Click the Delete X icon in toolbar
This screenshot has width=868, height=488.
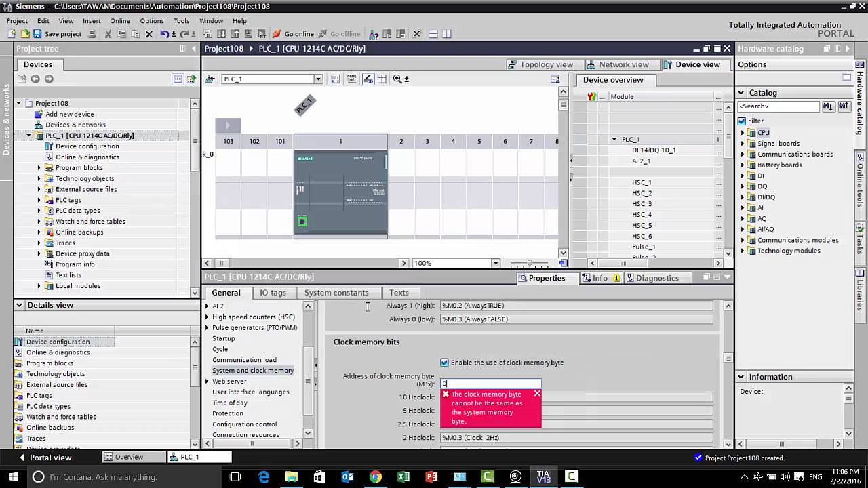tap(149, 34)
